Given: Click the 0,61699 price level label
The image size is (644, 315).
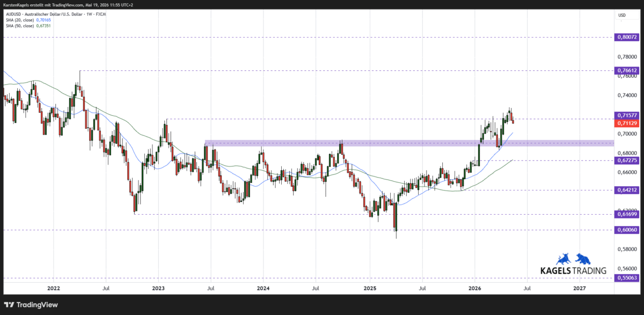Looking at the screenshot, I should pyautogui.click(x=627, y=214).
